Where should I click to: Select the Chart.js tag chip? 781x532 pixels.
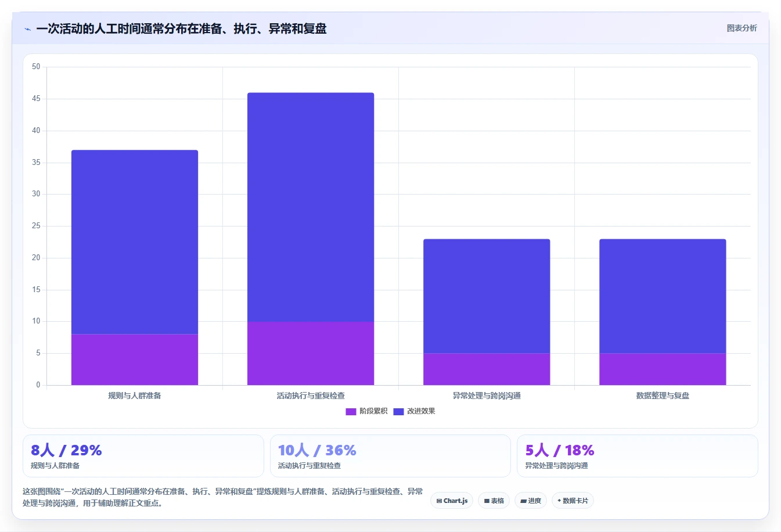click(x=452, y=501)
